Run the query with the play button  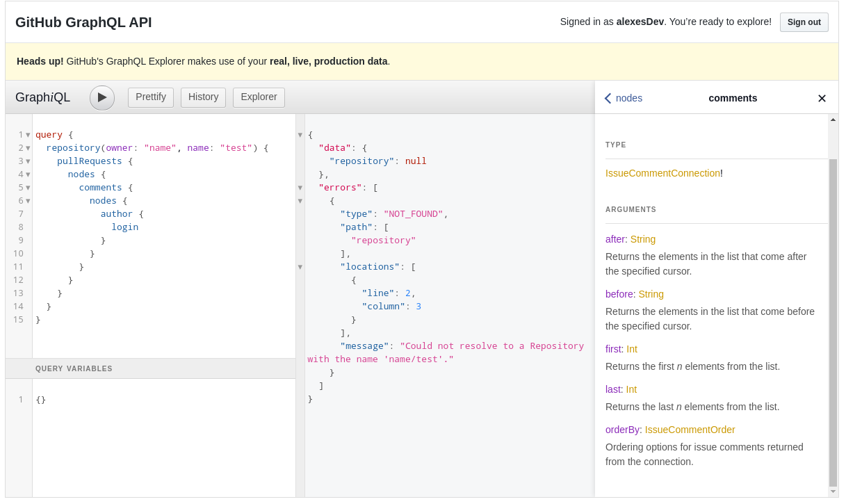102,98
